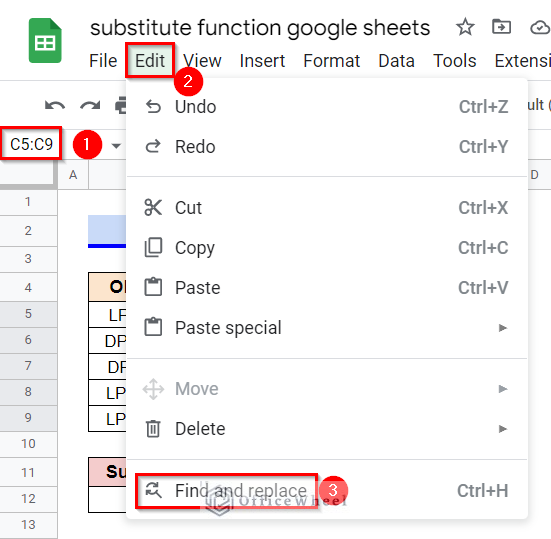Select Cut from the Edit menu

(x=327, y=208)
